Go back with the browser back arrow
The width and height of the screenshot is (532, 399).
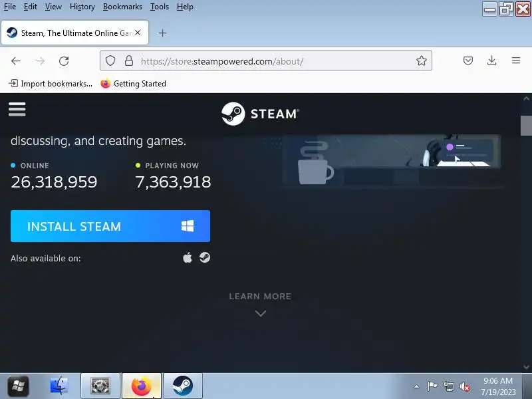point(16,61)
